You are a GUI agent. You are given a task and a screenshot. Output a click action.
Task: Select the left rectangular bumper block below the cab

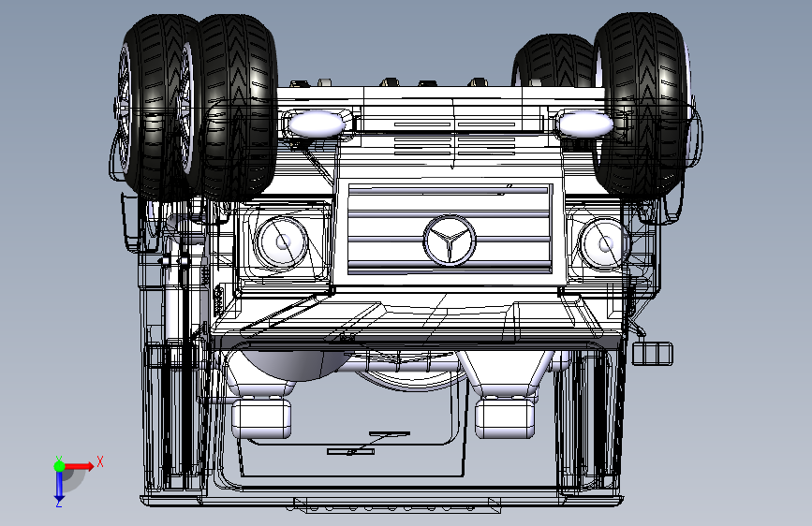pyautogui.click(x=261, y=418)
